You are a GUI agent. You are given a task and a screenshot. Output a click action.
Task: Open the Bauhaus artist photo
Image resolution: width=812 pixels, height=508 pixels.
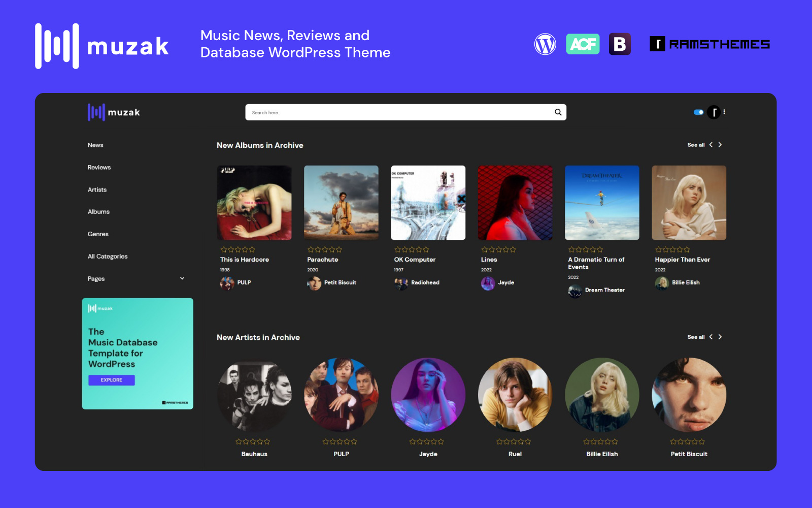[x=254, y=395]
